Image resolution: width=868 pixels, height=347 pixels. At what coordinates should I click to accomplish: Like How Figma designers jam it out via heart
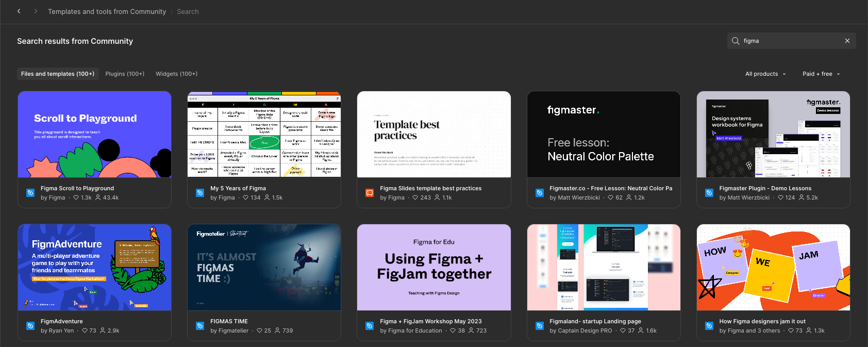(791, 331)
